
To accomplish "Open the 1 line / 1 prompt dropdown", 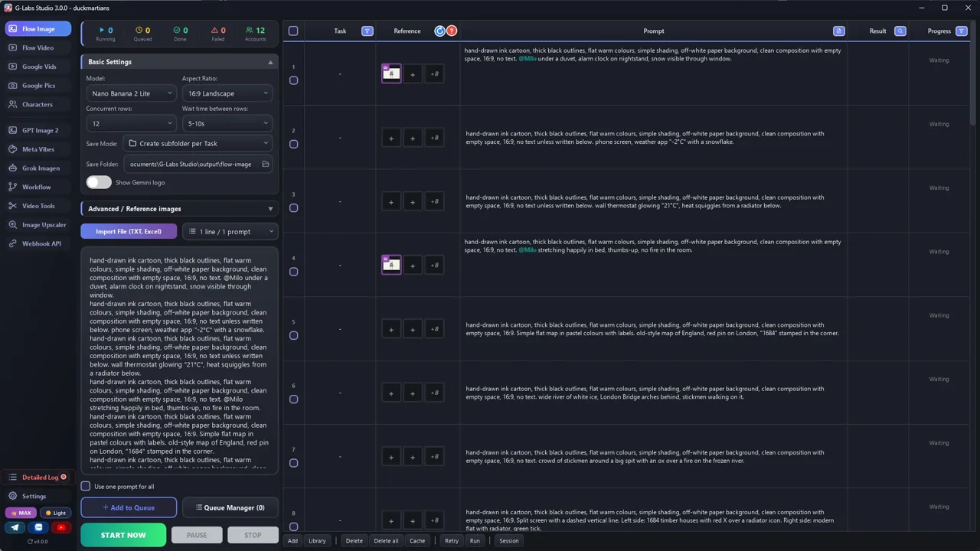I will point(230,232).
